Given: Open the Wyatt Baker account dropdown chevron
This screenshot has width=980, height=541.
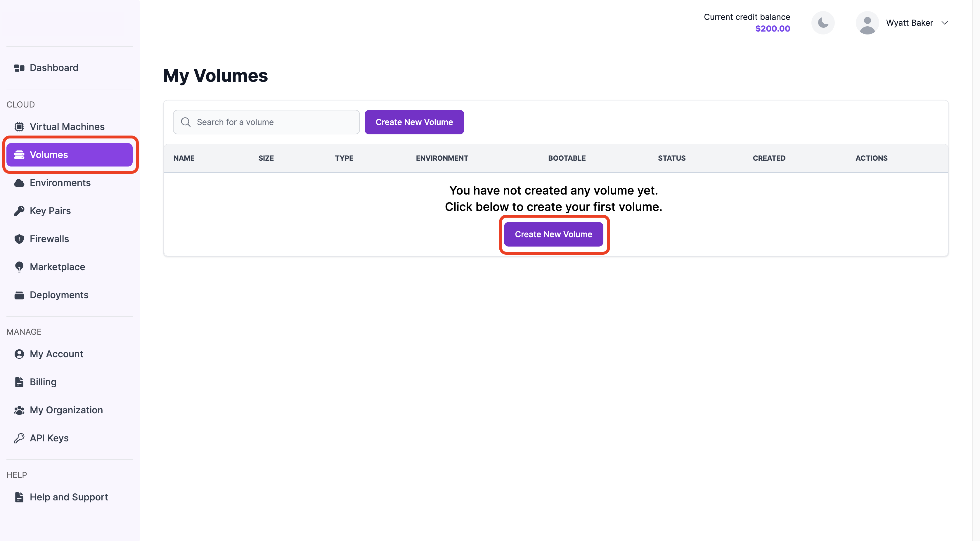Looking at the screenshot, I should click(x=945, y=23).
